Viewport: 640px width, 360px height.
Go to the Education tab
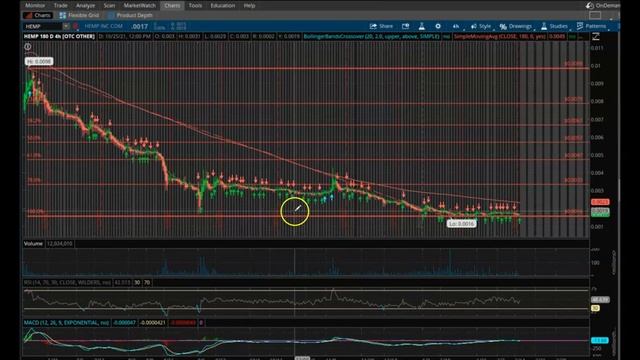(x=222, y=5)
